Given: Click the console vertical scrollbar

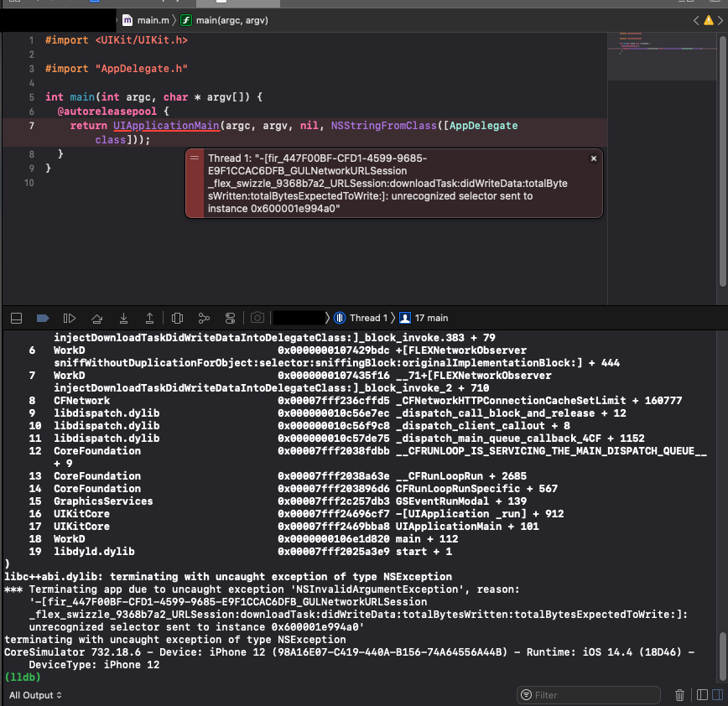Looking at the screenshot, I should point(723,657).
